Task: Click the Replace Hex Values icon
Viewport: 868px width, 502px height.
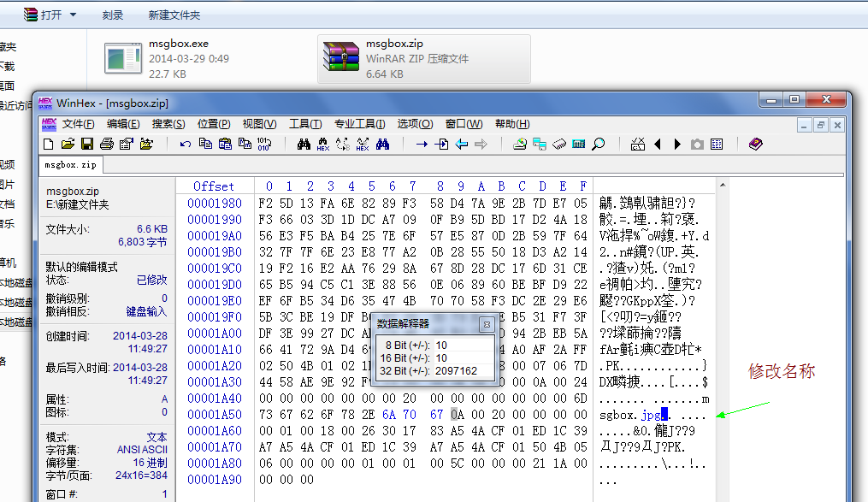Action: click(x=363, y=145)
